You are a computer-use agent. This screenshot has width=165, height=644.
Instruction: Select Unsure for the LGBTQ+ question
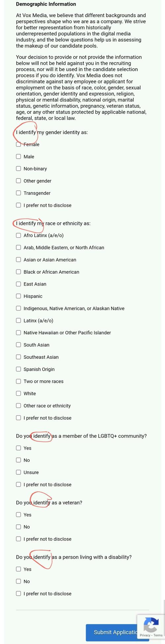tap(18, 472)
